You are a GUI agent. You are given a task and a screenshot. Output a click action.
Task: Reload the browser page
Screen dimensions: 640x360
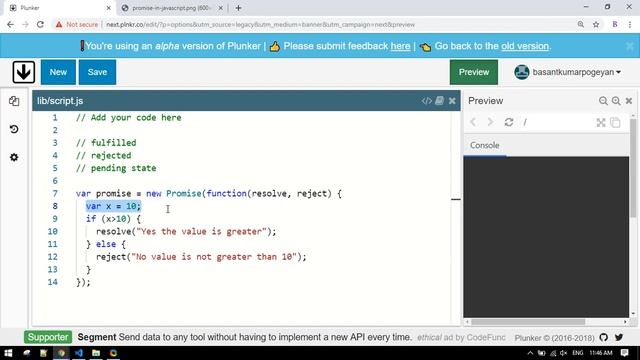click(x=40, y=24)
